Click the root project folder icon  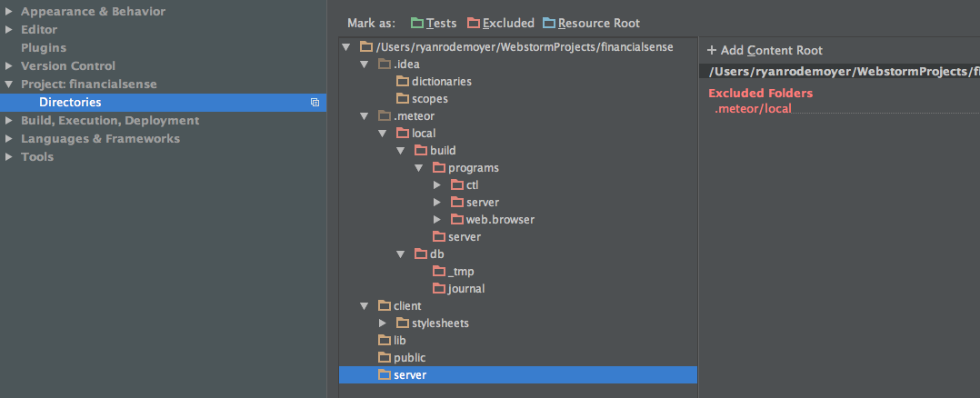[366, 47]
